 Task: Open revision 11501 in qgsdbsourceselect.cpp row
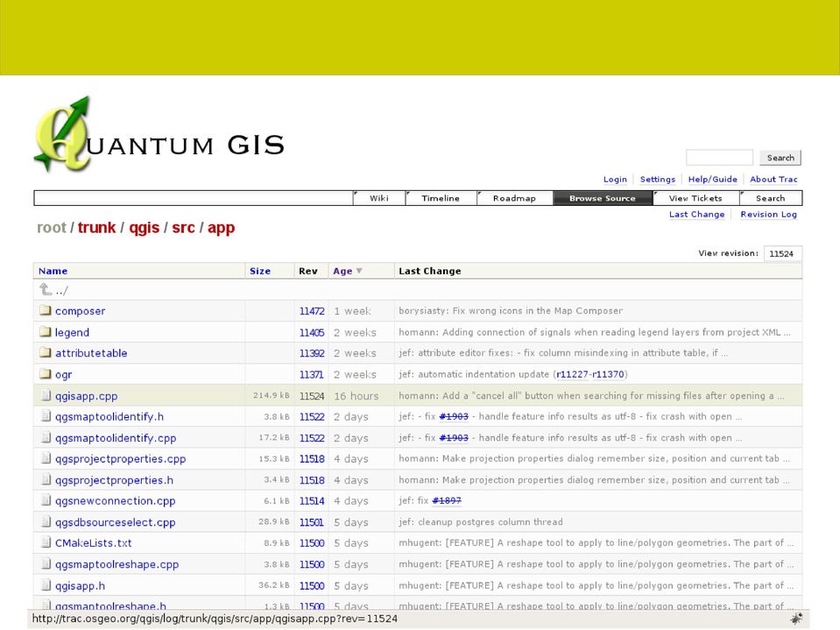(x=312, y=521)
